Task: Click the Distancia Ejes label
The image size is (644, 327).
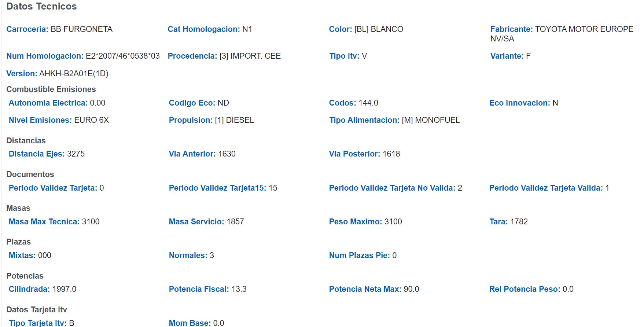Action: pos(37,154)
